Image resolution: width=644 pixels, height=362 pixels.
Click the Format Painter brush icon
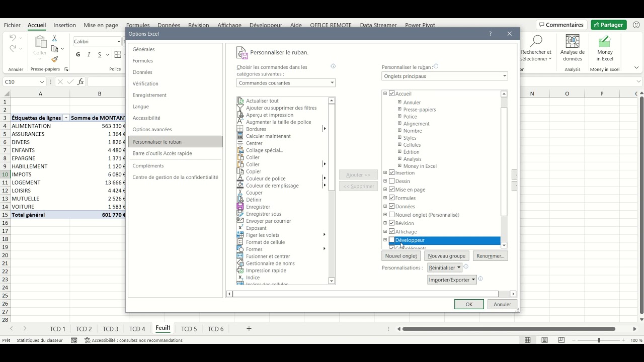(x=54, y=59)
